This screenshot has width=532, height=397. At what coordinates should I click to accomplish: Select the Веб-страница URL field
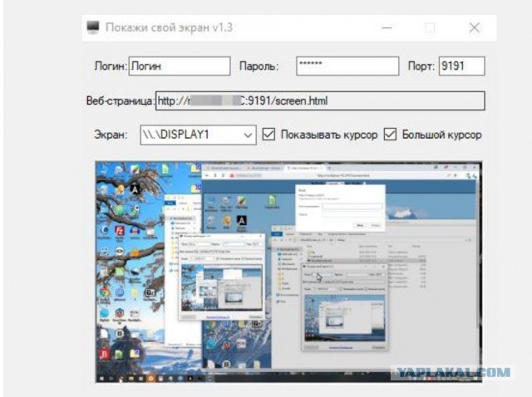pyautogui.click(x=320, y=100)
